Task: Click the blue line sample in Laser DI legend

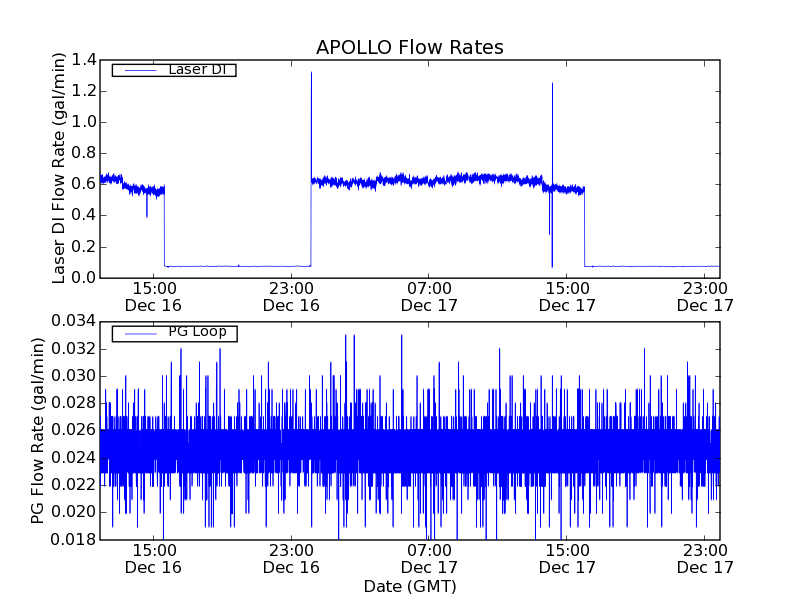Action: point(136,70)
